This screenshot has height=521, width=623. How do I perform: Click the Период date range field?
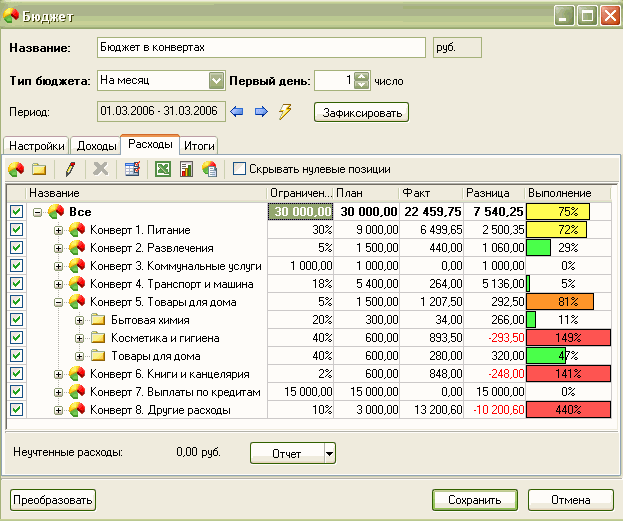161,111
